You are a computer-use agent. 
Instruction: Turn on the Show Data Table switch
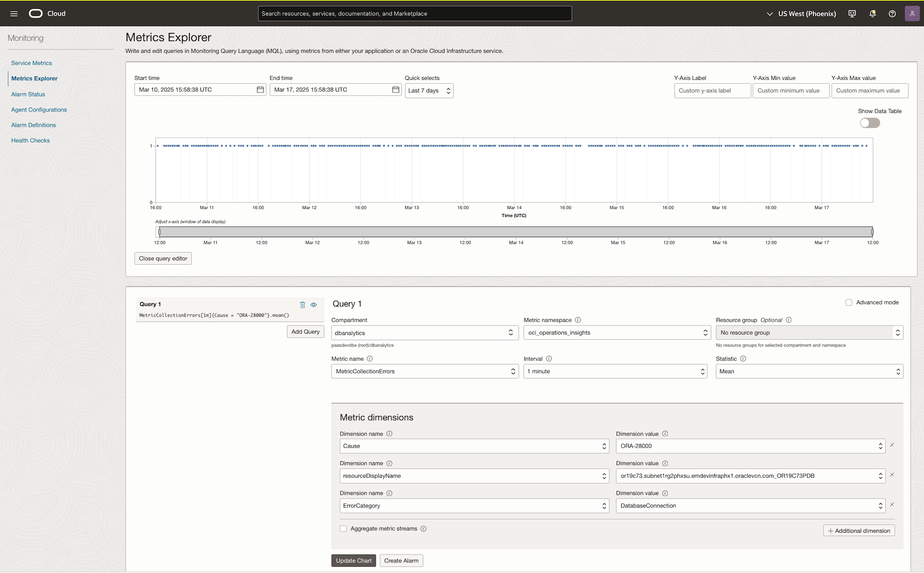(869, 123)
